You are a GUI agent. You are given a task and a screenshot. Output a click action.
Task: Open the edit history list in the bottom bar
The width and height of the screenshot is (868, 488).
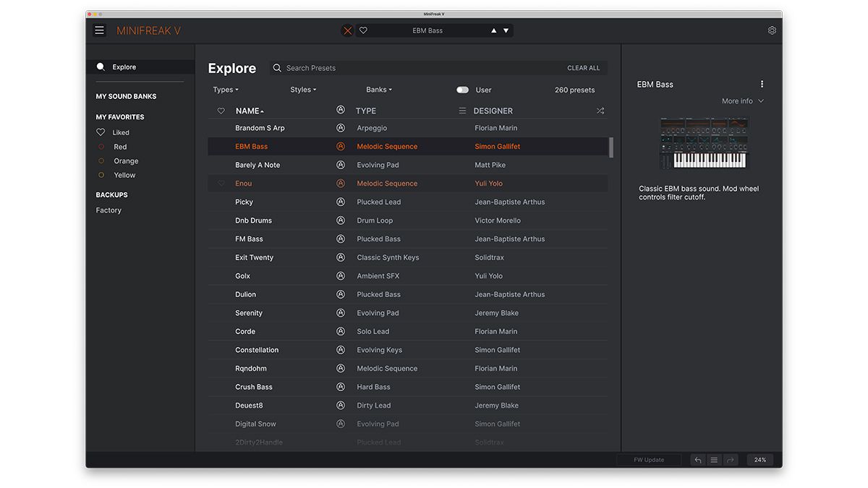click(x=714, y=460)
